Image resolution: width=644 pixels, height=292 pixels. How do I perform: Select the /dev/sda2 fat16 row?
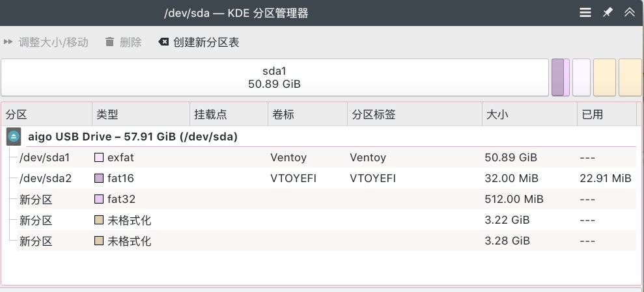(x=44, y=178)
